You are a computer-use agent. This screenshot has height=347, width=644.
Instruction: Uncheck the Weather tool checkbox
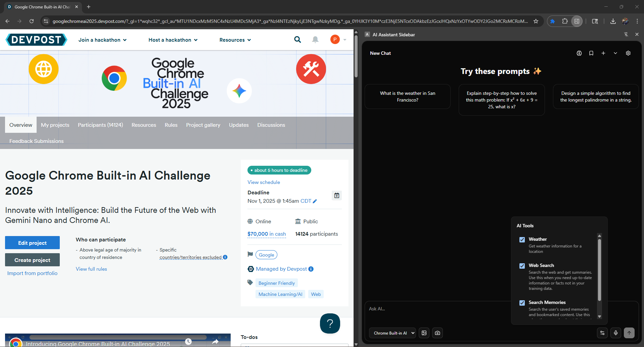click(x=522, y=240)
